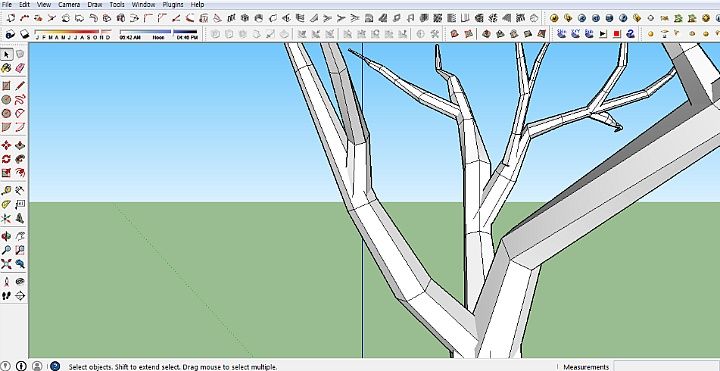Toggle Show/Hide Shadows
Image resolution: width=720 pixels, height=371 pixels.
pyautogui.click(x=24, y=34)
